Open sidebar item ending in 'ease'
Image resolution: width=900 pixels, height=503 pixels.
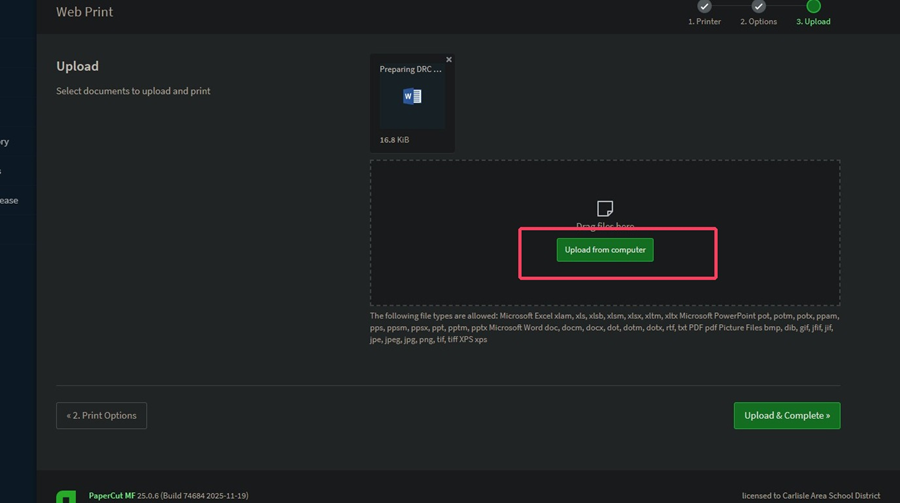[x=9, y=200]
